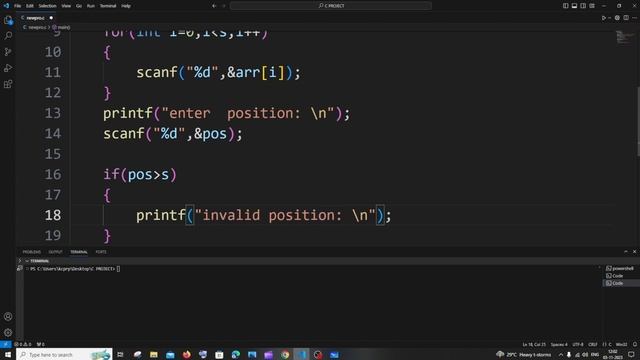Click the editor vertical scrollbar

click(638, 121)
